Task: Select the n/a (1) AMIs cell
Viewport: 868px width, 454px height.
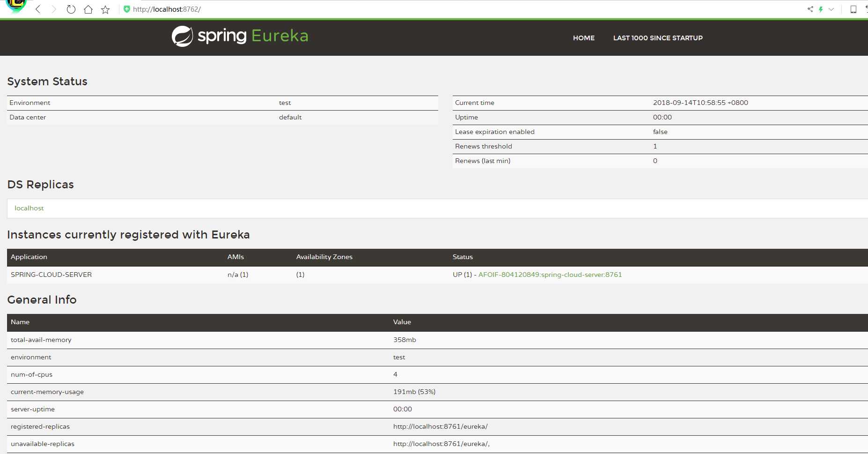Action: [x=238, y=275]
